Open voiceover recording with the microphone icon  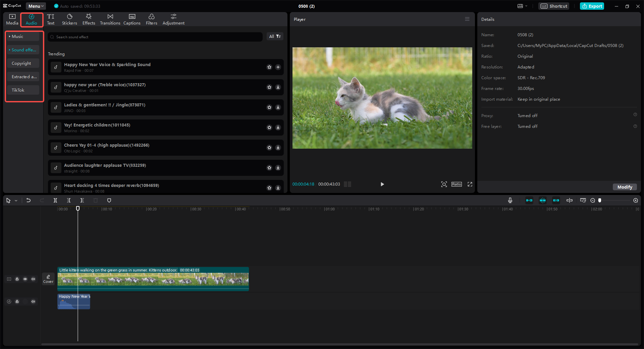point(510,200)
